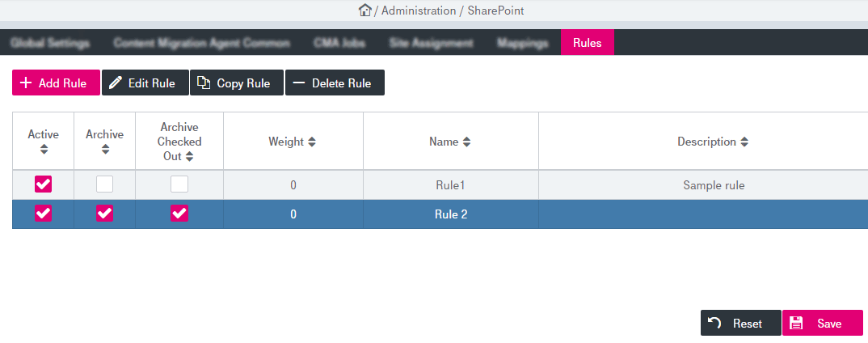
Task: Click the floppy disk Save icon
Action: (796, 324)
